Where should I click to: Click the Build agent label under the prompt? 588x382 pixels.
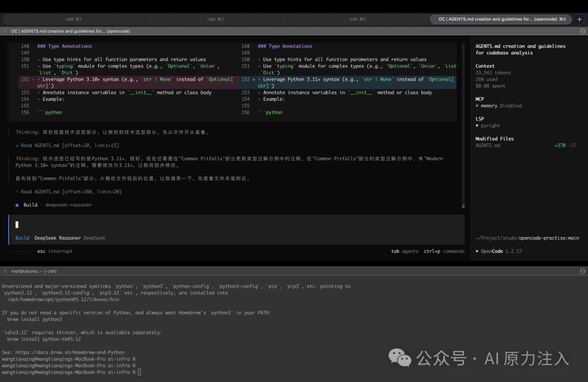click(x=22, y=238)
